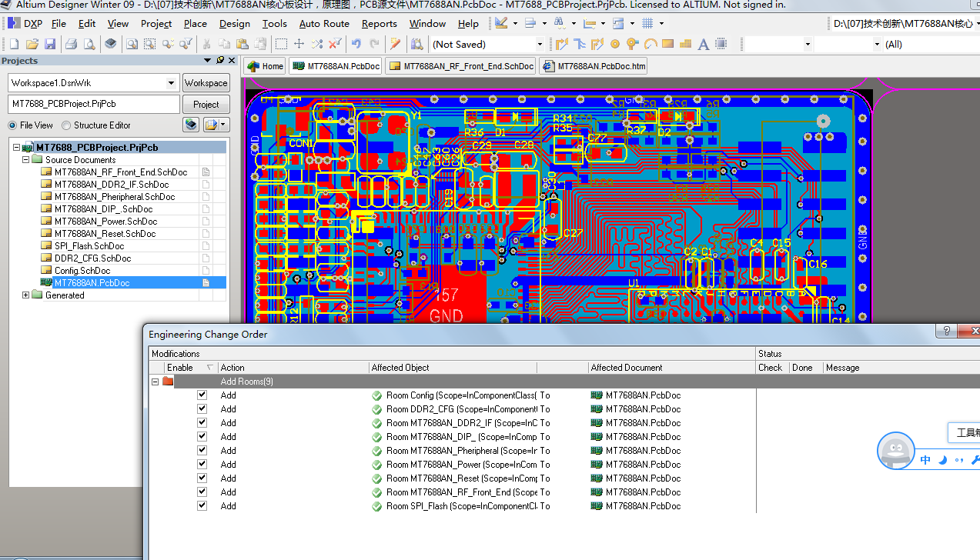Select the Place Polygon Pour icon
980x560 pixels.
click(685, 44)
